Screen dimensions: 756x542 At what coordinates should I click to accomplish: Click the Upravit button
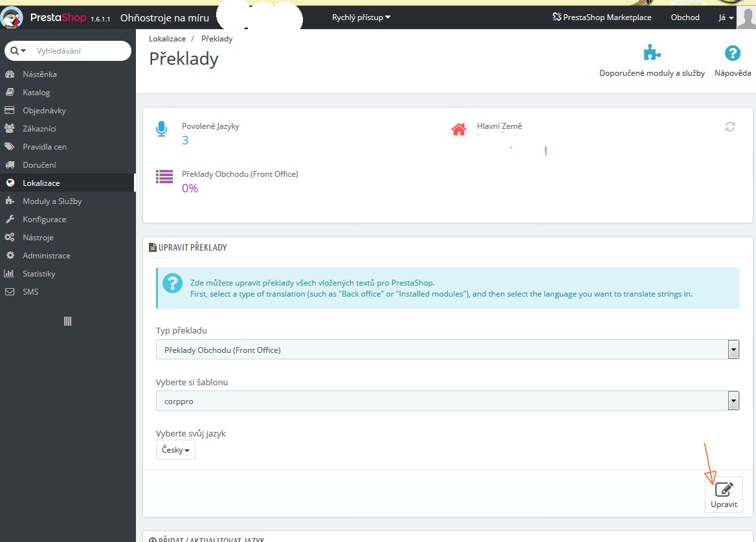[724, 495]
